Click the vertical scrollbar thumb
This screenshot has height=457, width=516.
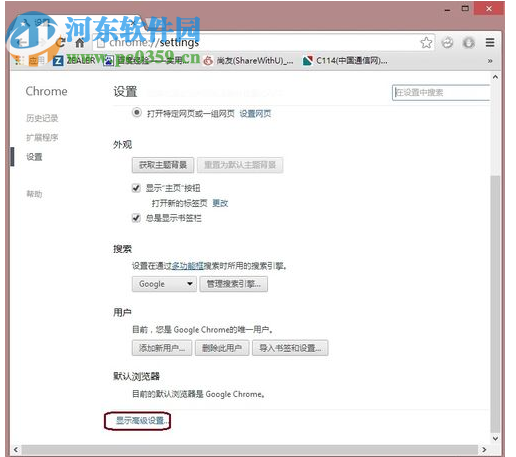pos(495,303)
